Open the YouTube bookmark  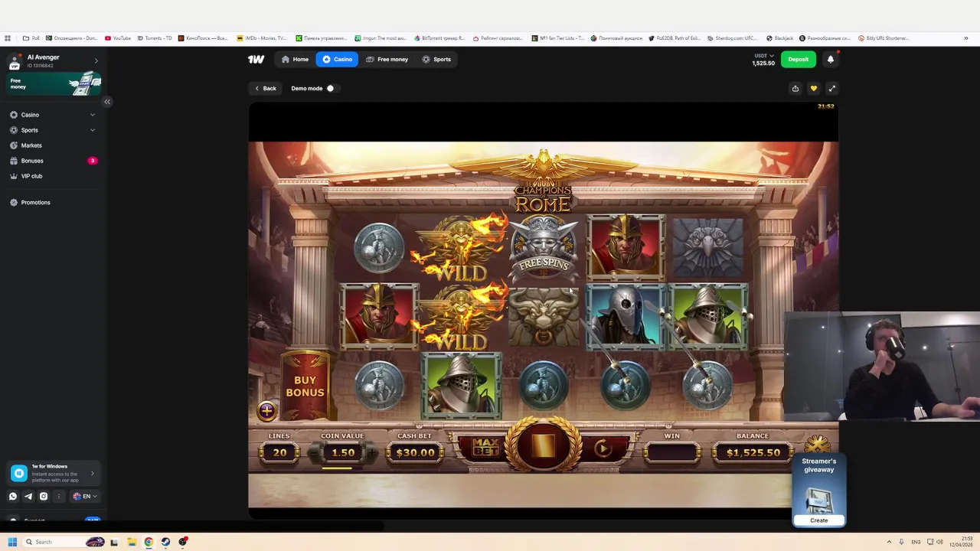click(118, 38)
